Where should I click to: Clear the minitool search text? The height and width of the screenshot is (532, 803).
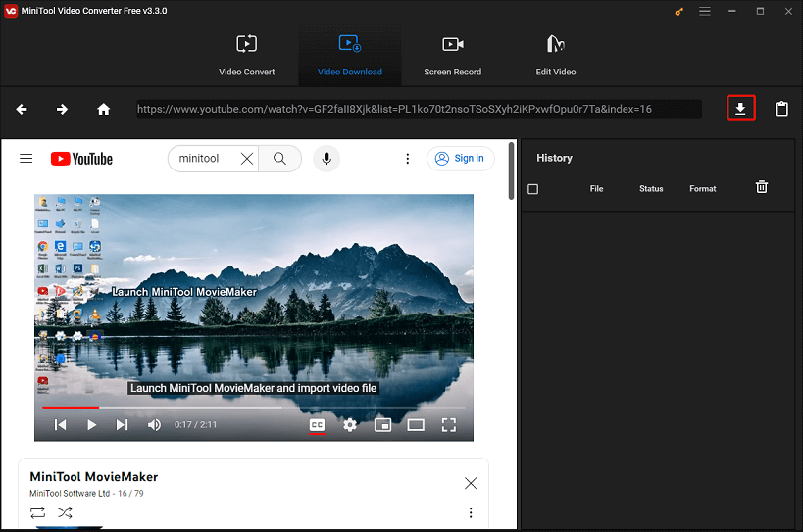[x=247, y=159]
